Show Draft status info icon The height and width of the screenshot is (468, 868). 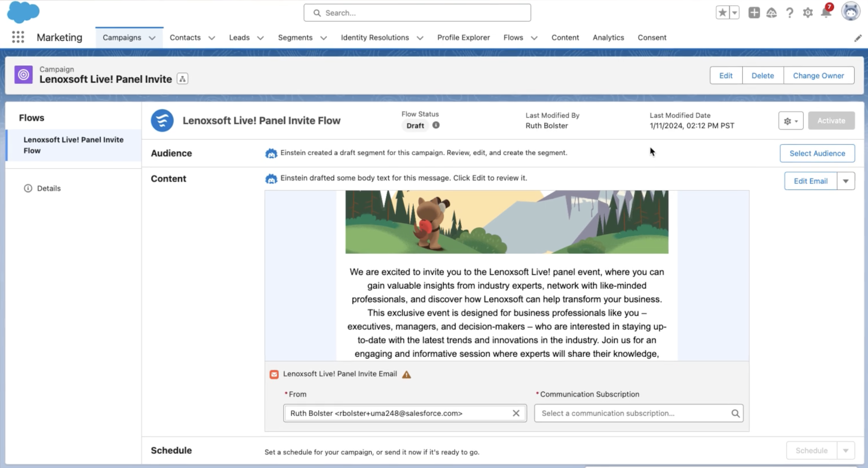point(436,125)
